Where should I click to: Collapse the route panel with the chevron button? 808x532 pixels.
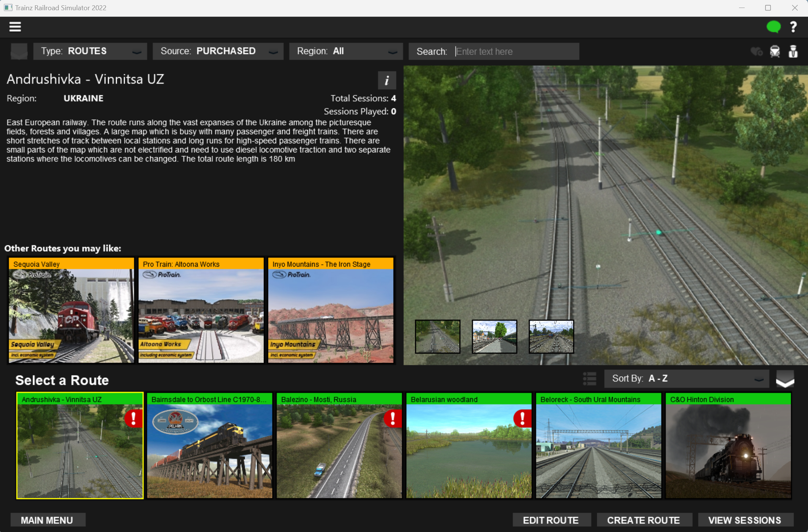785,379
